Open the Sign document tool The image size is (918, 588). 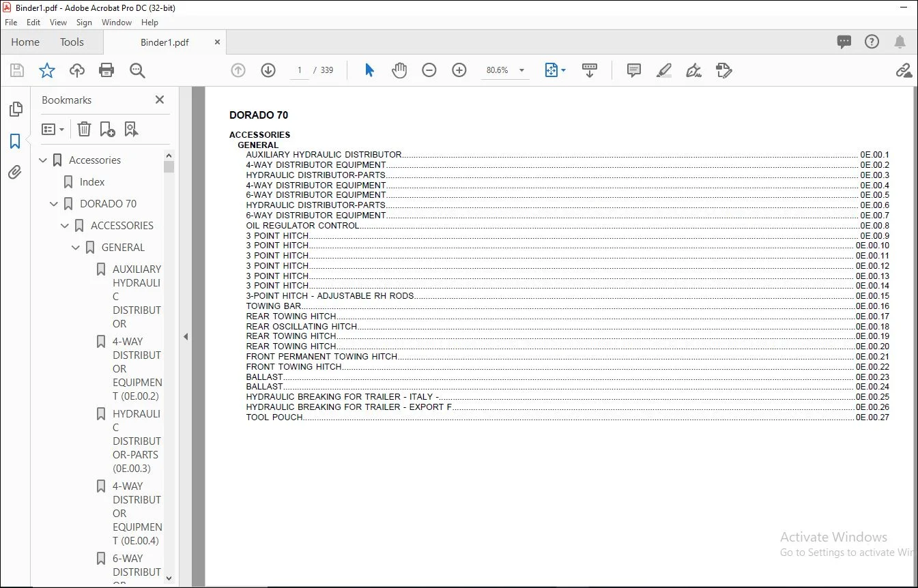coord(693,70)
